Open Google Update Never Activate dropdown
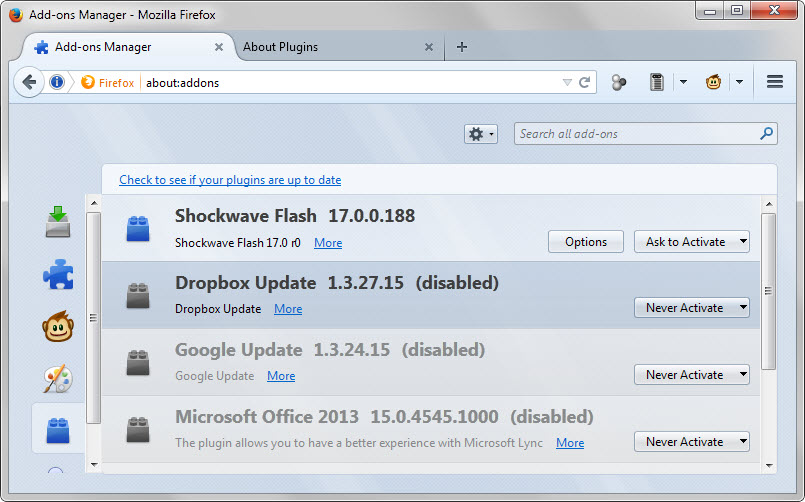The image size is (805, 502). pos(692,375)
